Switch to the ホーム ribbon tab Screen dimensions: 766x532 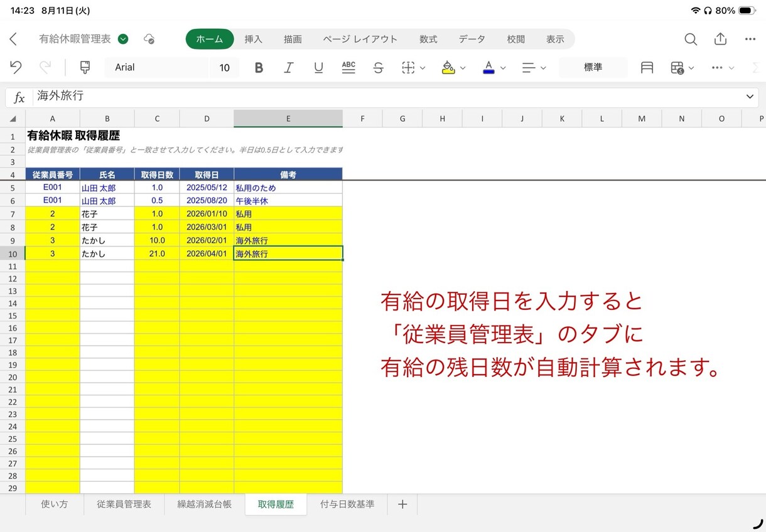click(x=210, y=39)
